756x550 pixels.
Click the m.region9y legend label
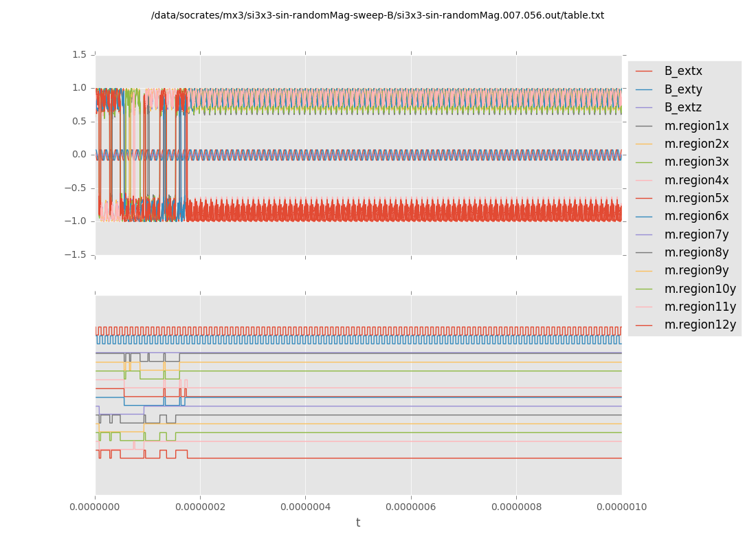click(696, 270)
